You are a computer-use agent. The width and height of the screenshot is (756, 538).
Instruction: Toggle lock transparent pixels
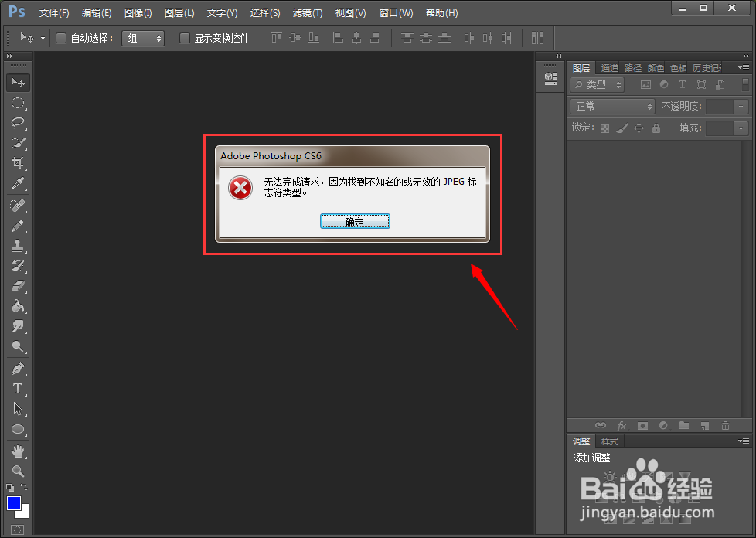click(604, 128)
